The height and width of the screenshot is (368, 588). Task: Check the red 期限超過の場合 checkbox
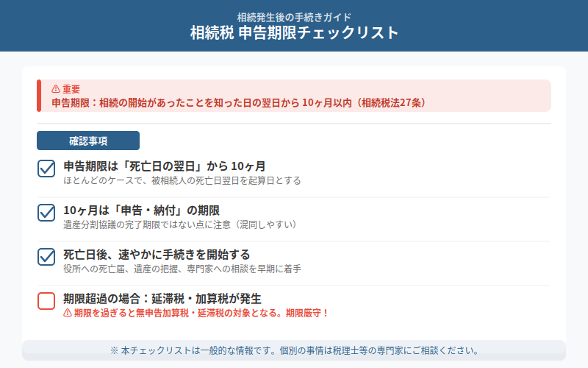(46, 301)
